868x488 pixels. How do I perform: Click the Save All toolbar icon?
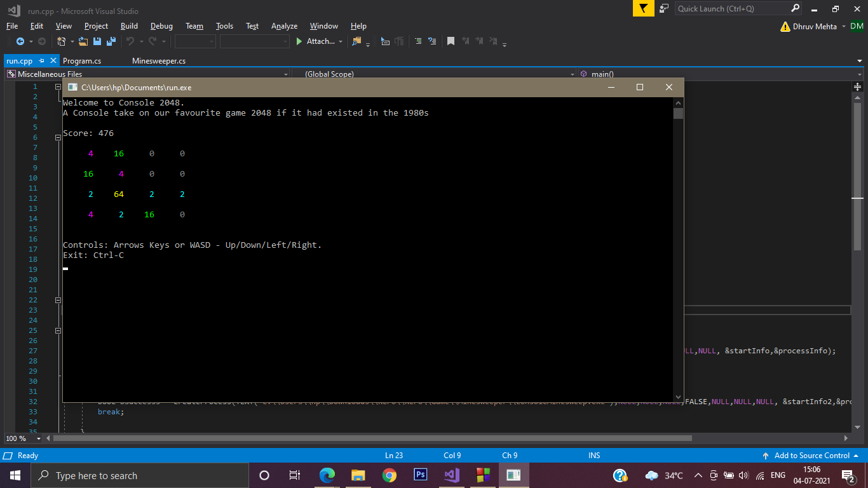[x=111, y=41]
